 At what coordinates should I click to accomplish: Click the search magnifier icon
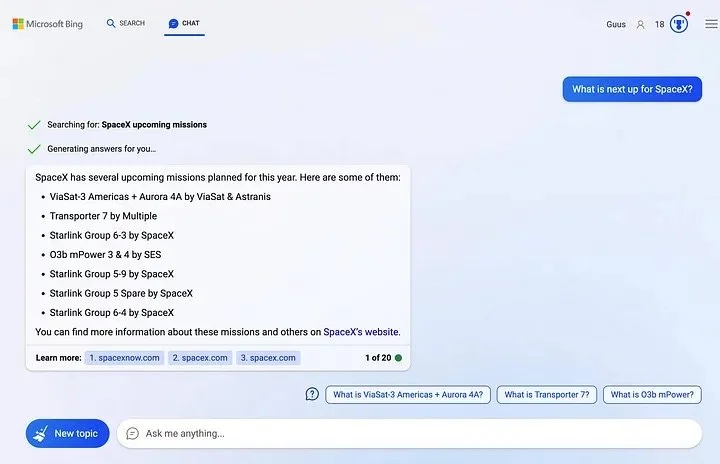pos(111,23)
